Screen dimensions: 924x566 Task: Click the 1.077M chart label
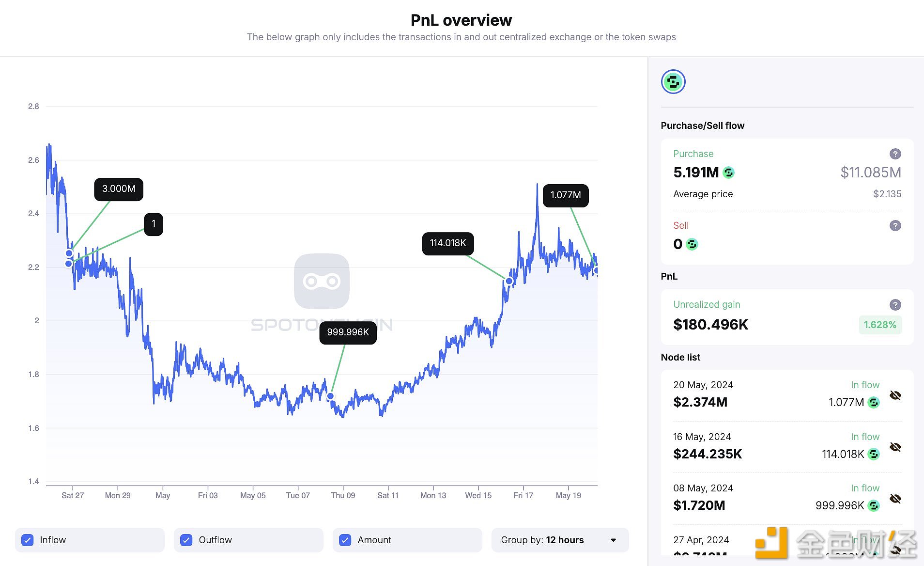[x=566, y=195]
